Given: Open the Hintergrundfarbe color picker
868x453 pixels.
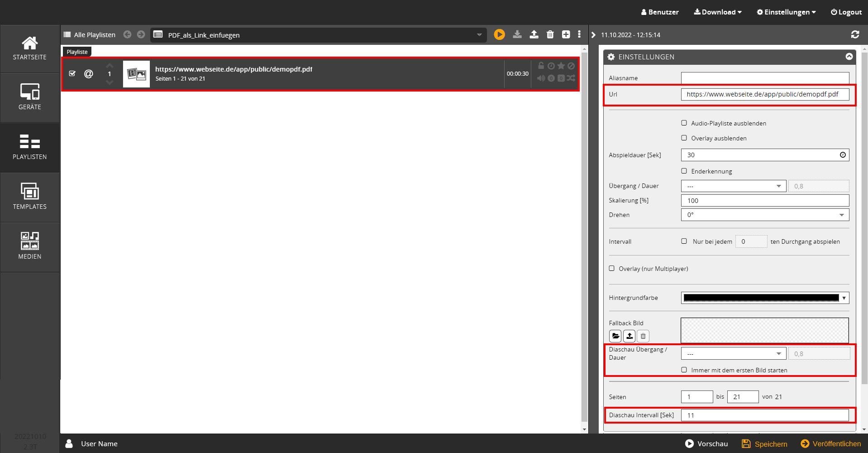Looking at the screenshot, I should (765, 298).
